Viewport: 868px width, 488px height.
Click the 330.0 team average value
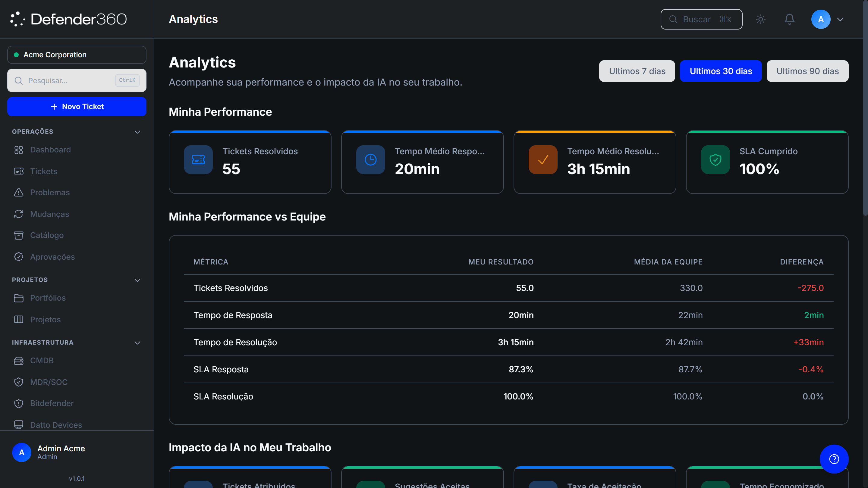(x=691, y=288)
